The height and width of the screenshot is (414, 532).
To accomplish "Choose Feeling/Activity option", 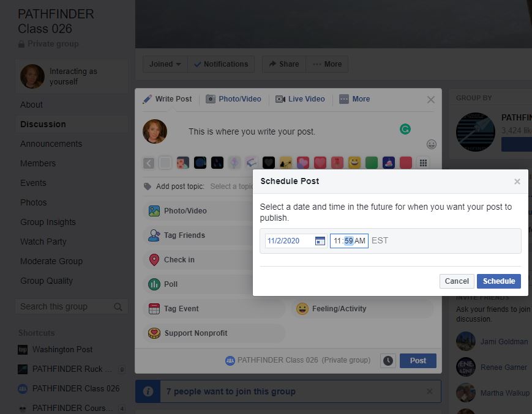I will 362,309.
